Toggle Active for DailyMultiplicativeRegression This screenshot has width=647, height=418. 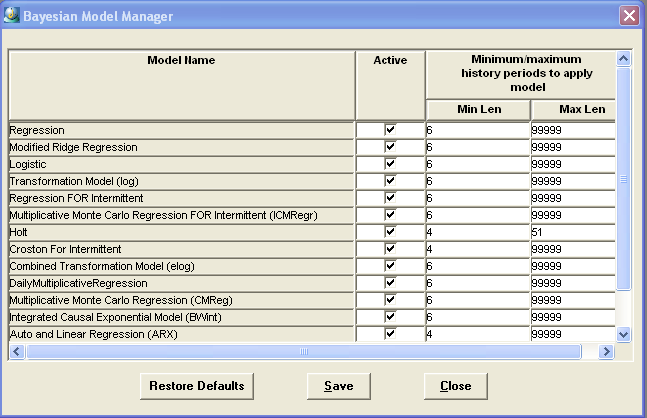(x=390, y=283)
